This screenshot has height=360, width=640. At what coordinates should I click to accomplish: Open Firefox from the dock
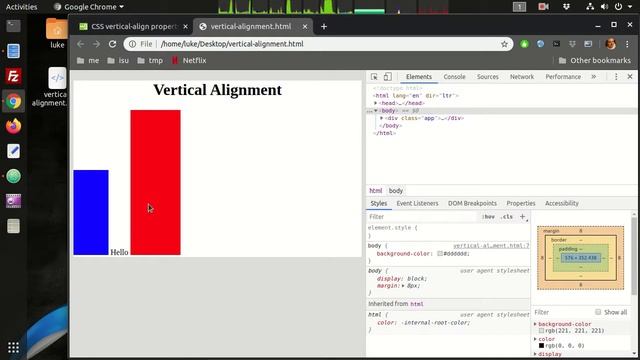click(x=13, y=126)
